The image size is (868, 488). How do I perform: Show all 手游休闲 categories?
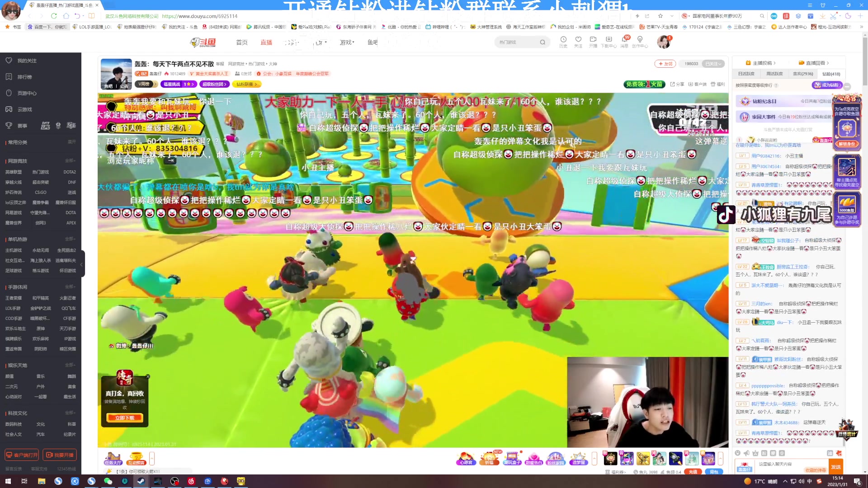pos(70,287)
